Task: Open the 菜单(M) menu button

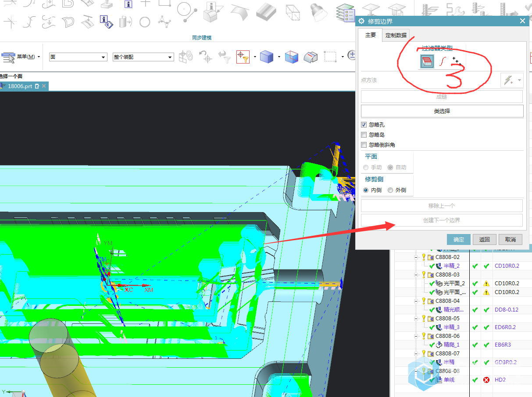Action: (x=21, y=57)
